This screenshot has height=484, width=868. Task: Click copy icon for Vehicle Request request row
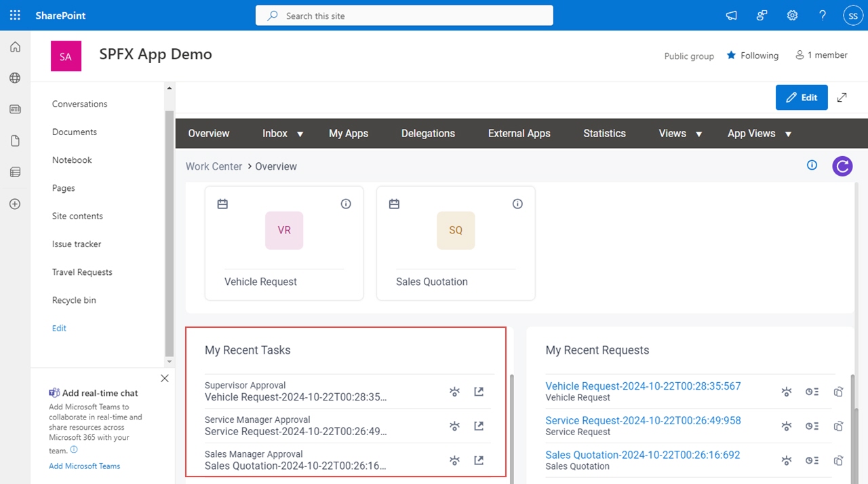tap(838, 392)
